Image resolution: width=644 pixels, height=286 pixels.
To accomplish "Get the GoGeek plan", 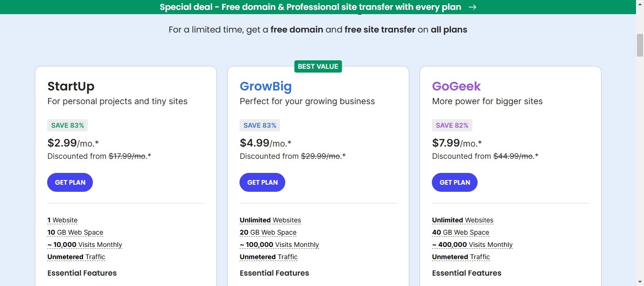I will [x=454, y=182].
